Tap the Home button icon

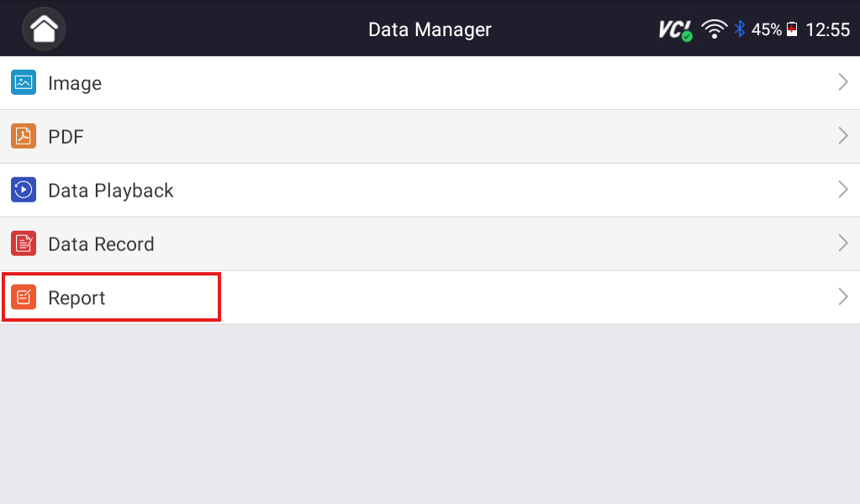44,29
